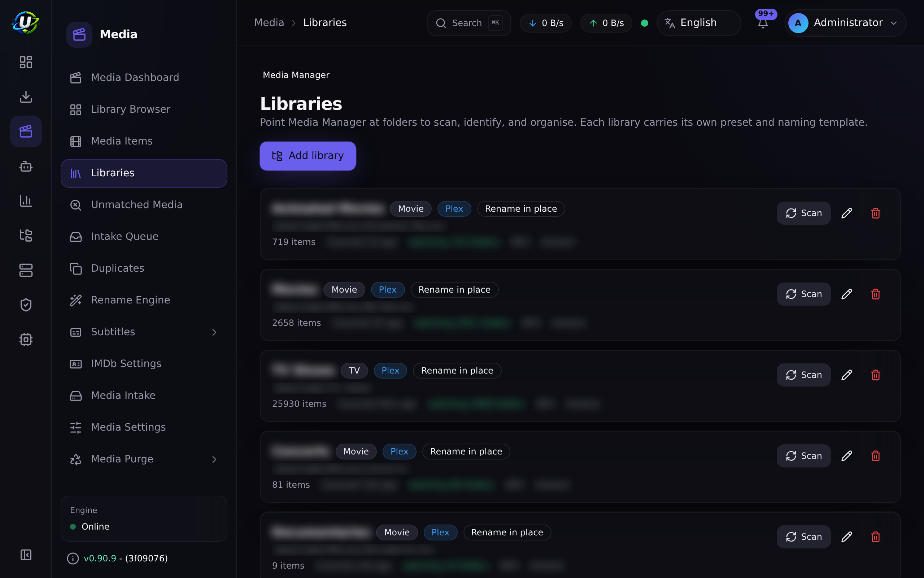Click the Add library button
924x578 pixels.
tap(308, 156)
